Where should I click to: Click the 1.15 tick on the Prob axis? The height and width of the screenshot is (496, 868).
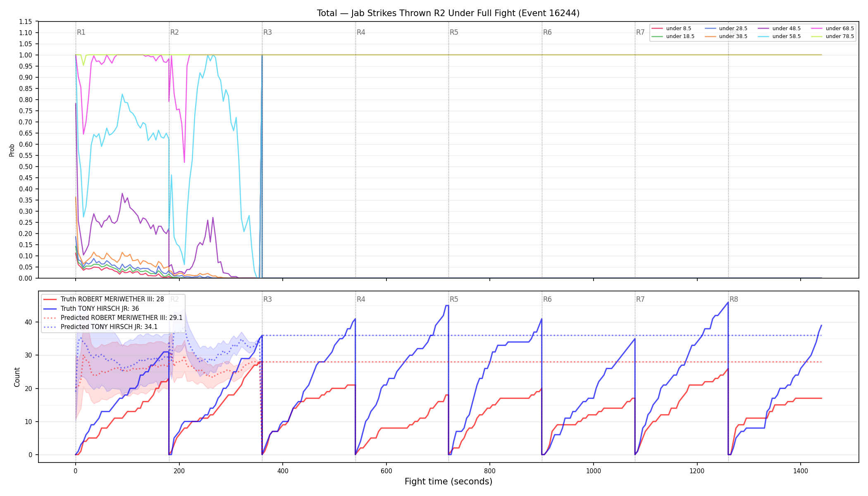coord(26,21)
